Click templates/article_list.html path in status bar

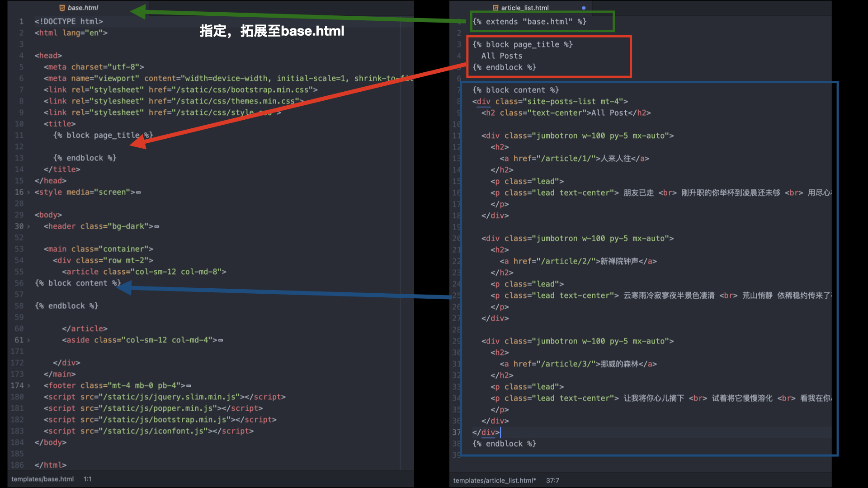pos(495,480)
